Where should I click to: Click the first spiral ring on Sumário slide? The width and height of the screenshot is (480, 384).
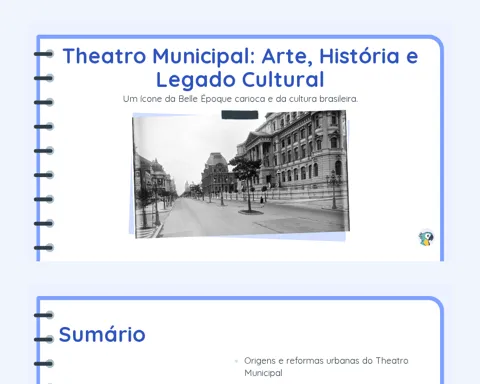tap(44, 315)
